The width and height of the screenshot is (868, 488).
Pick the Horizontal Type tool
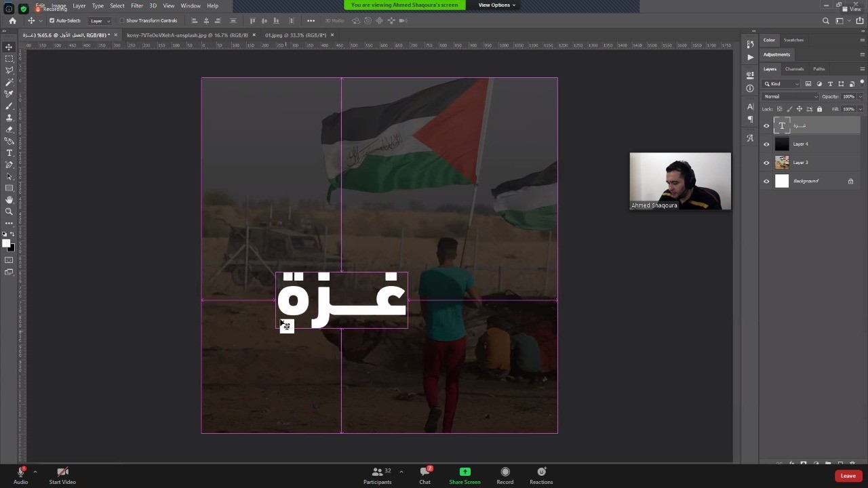[9, 153]
